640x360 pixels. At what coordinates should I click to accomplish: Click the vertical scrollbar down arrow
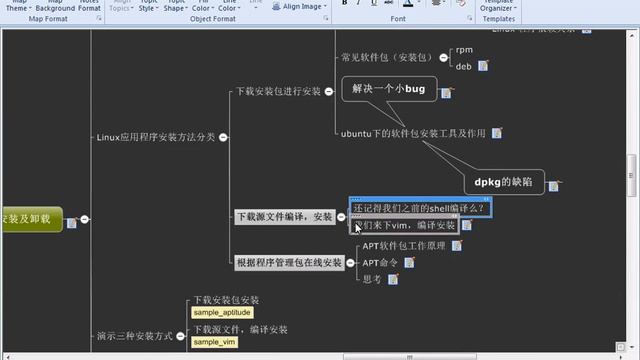[x=631, y=347]
